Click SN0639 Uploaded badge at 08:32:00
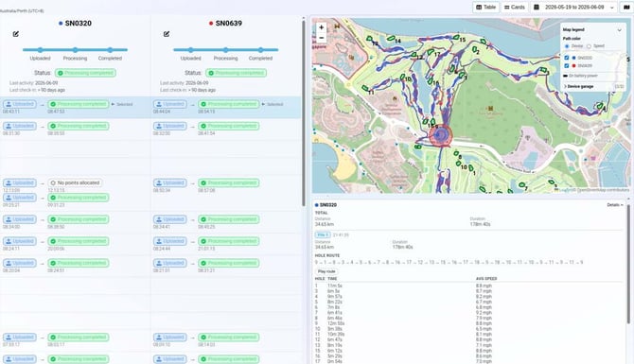 (x=170, y=126)
